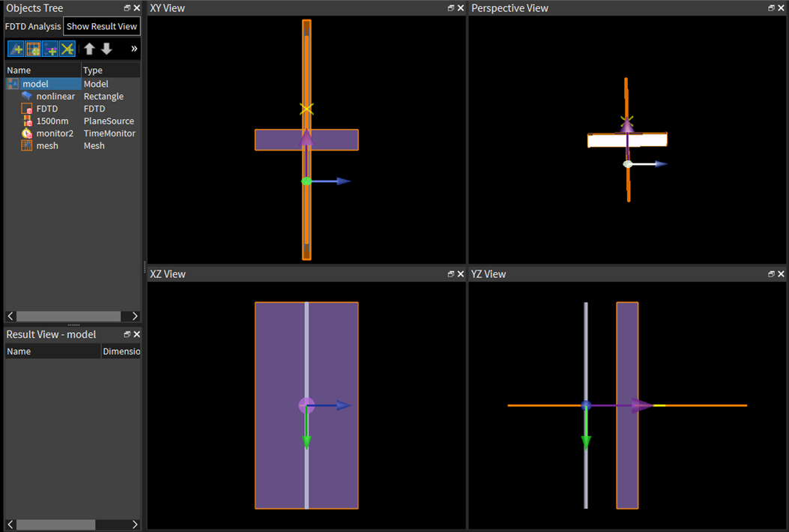Click the green origin dot in XY View
The height and width of the screenshot is (532, 789).
(x=306, y=181)
